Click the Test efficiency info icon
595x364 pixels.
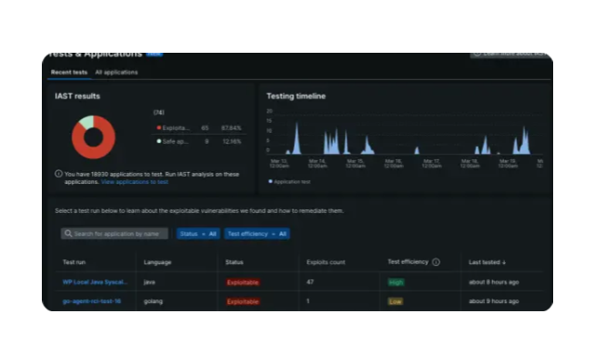point(436,262)
